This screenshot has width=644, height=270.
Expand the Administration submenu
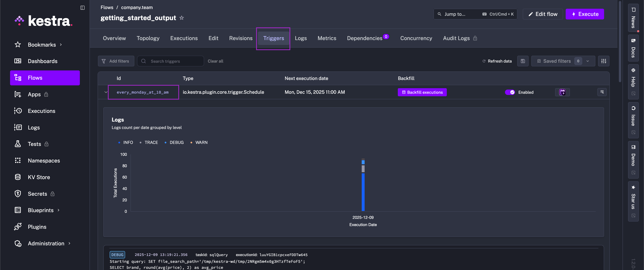click(46, 243)
